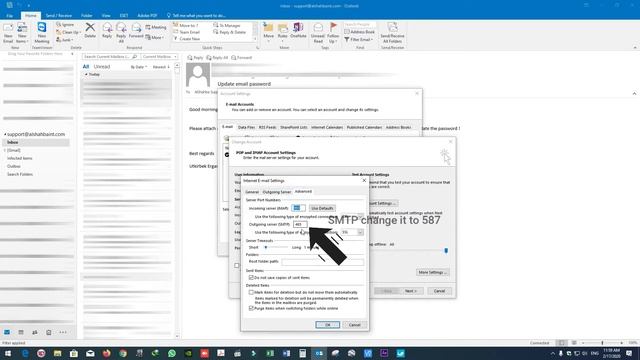Click the Root folder path field

coord(322,262)
